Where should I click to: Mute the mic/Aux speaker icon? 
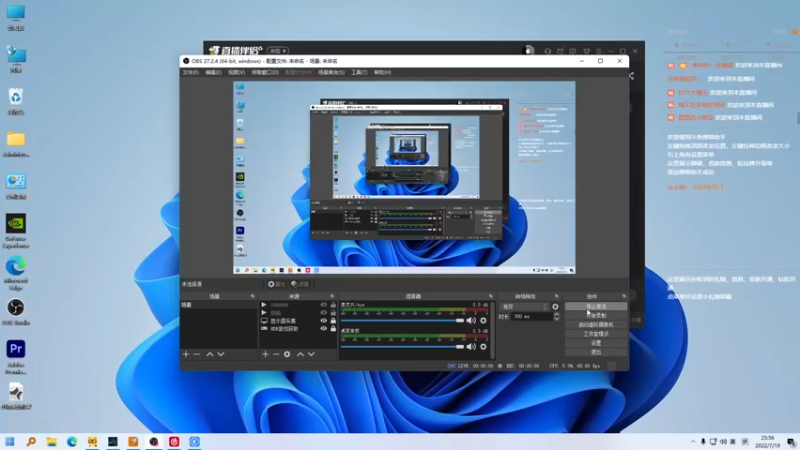coord(471,321)
